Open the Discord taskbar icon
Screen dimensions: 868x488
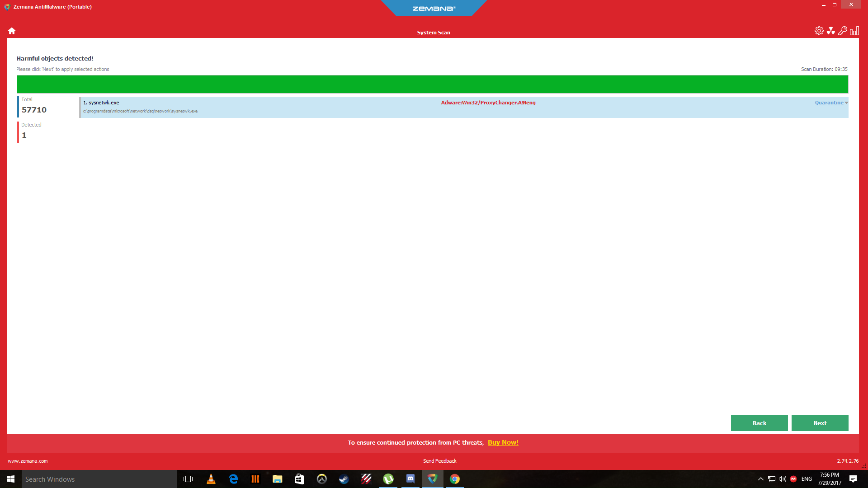click(x=410, y=479)
